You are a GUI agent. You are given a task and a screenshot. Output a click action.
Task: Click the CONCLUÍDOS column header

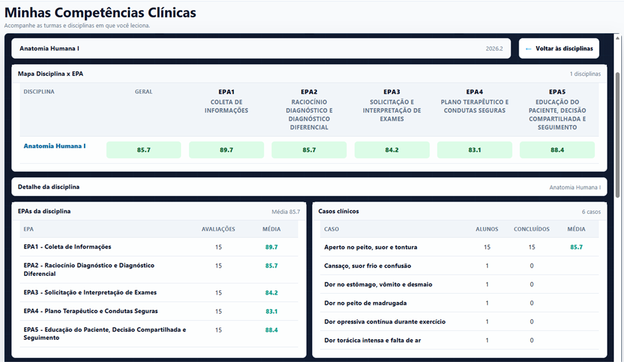[x=532, y=229]
